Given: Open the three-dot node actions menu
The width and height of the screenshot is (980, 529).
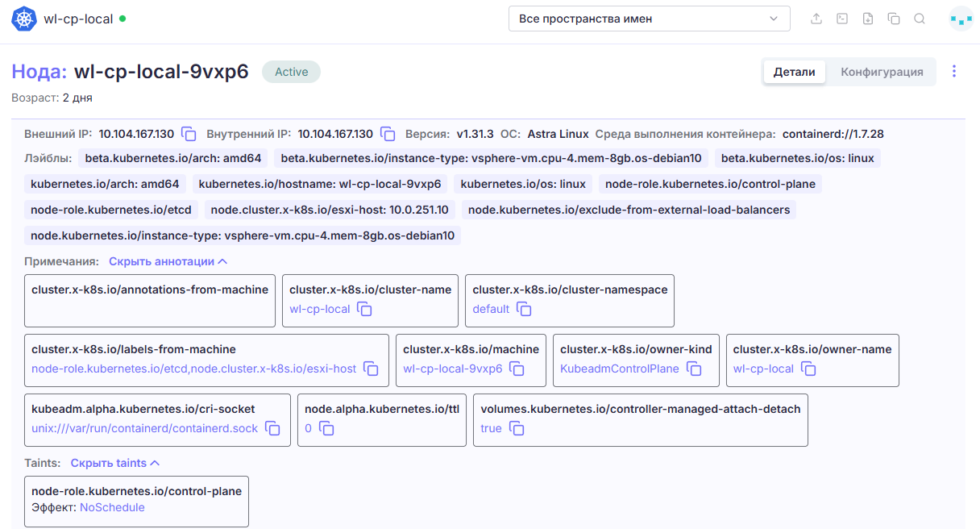Looking at the screenshot, I should coord(954,71).
